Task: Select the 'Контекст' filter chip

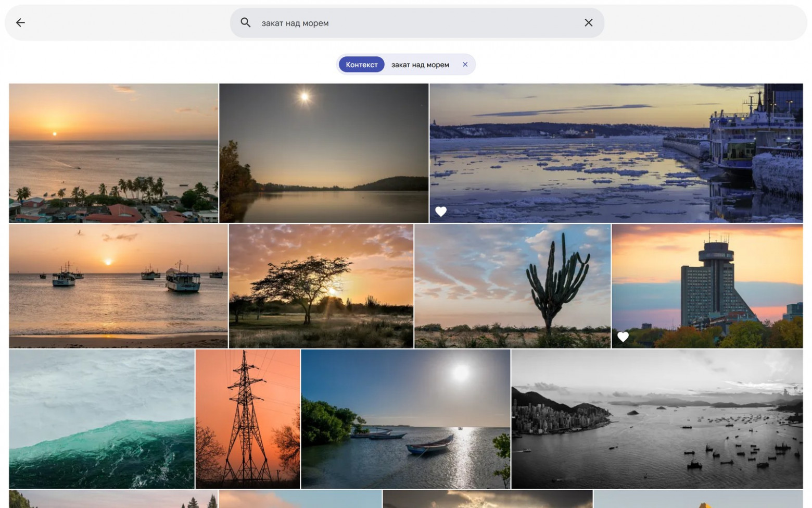Action: click(x=362, y=65)
